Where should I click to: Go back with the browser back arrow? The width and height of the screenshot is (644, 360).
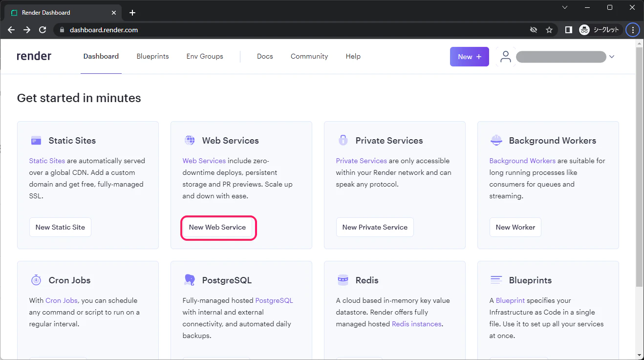click(x=11, y=30)
